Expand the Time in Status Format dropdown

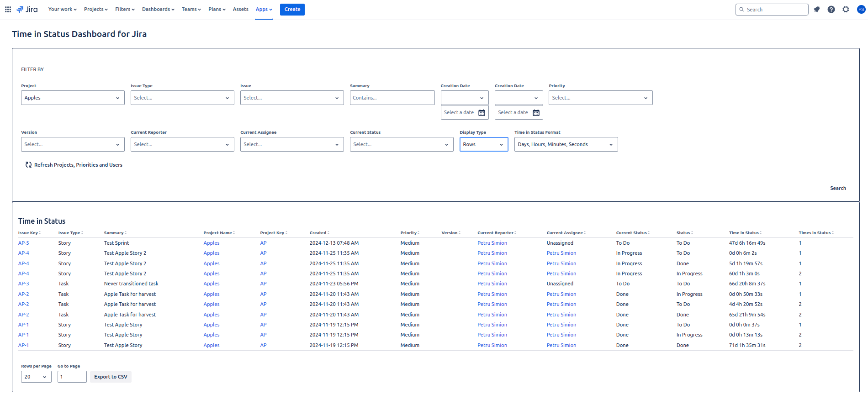566,144
